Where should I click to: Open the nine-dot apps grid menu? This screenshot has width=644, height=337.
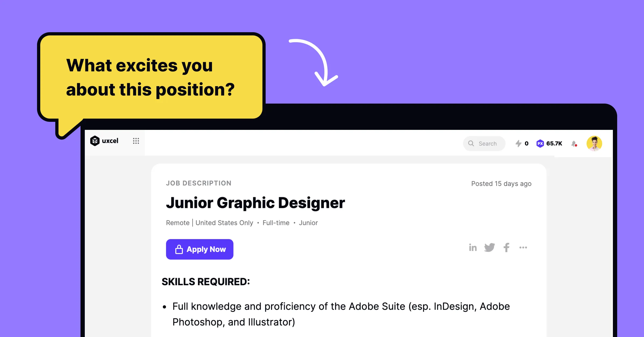click(x=136, y=141)
